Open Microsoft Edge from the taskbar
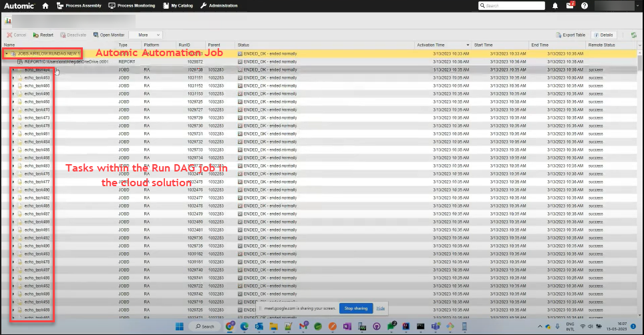This screenshot has height=335, width=644. (245, 326)
